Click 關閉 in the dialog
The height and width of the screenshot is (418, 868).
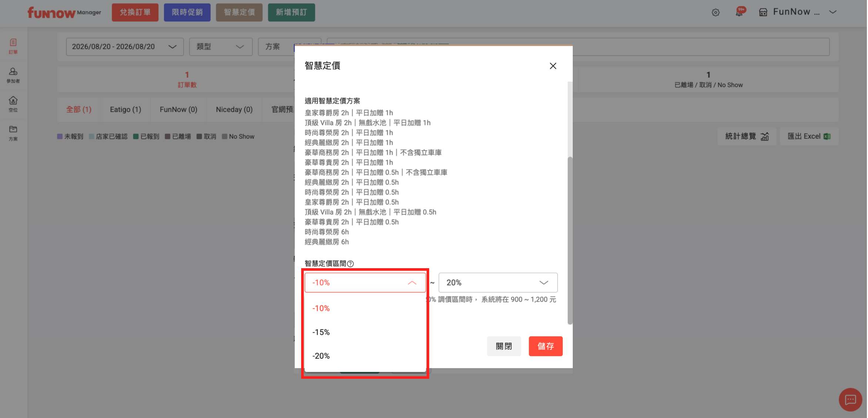click(504, 346)
